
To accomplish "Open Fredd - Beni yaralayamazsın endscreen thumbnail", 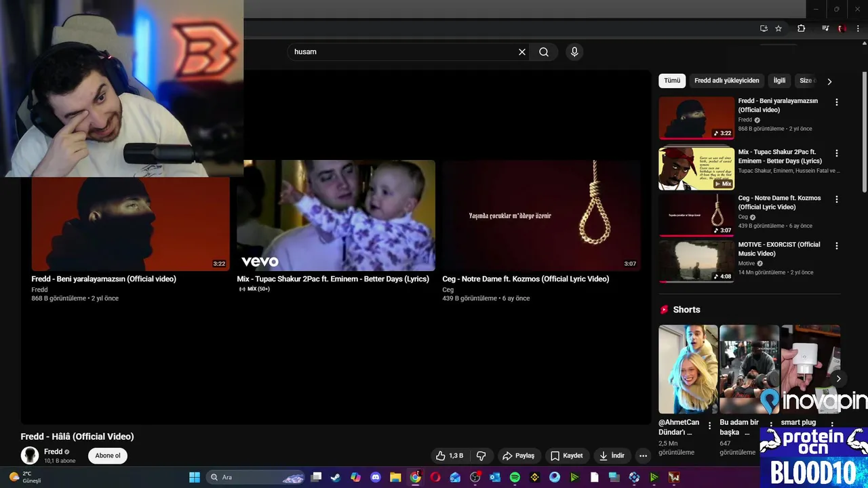I will coord(131,224).
